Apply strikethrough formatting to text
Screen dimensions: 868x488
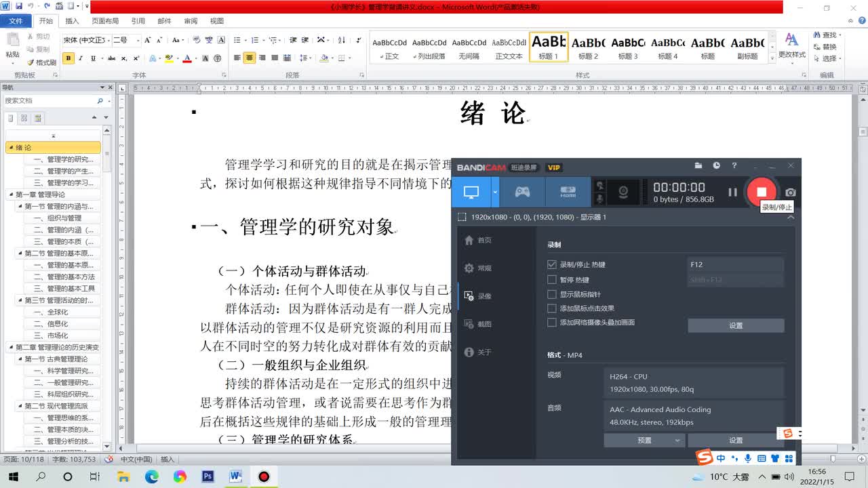pyautogui.click(x=112, y=58)
